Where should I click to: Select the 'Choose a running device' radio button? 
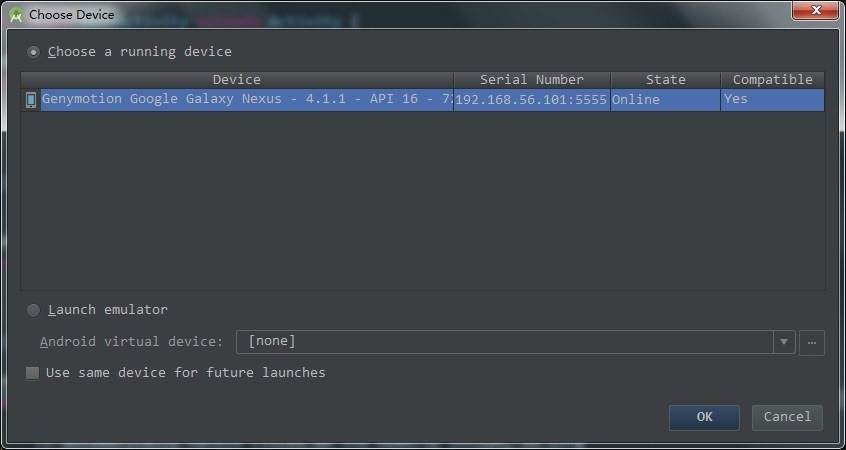point(33,52)
